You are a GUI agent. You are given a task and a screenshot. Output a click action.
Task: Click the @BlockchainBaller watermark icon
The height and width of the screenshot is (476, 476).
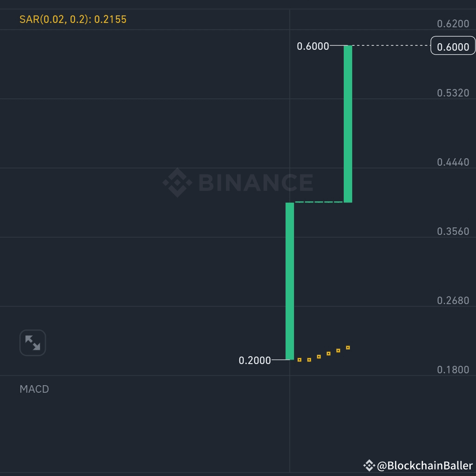coord(369,464)
